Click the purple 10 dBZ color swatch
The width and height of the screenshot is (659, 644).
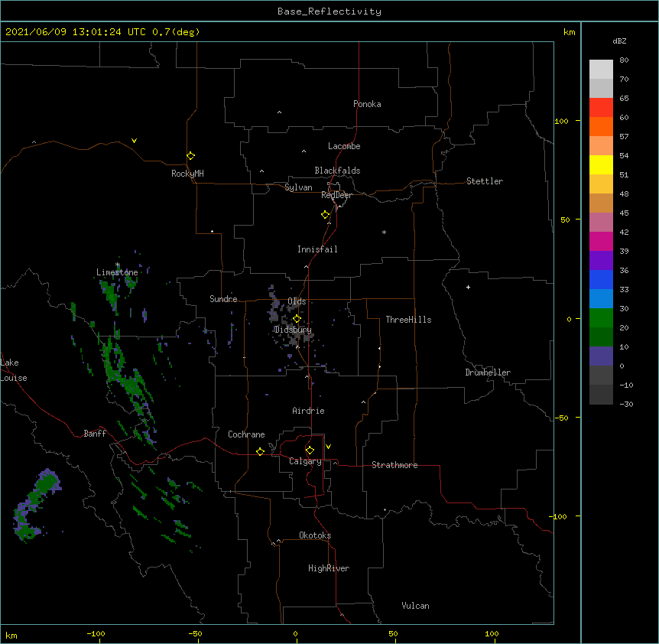tap(601, 356)
